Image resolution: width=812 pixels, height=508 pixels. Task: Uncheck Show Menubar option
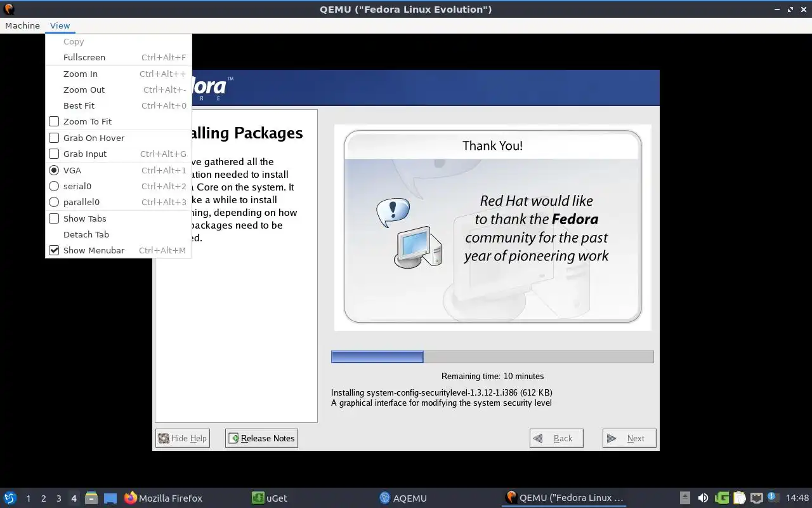118,250
